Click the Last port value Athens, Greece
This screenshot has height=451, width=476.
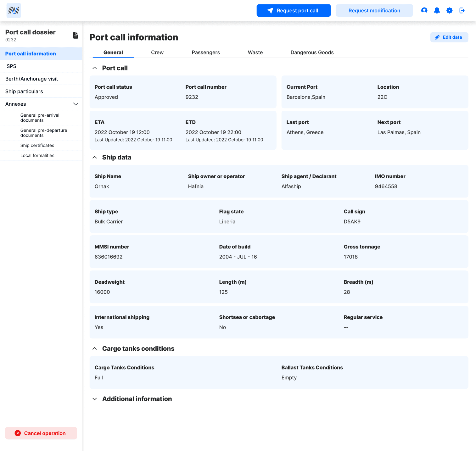[x=305, y=132]
